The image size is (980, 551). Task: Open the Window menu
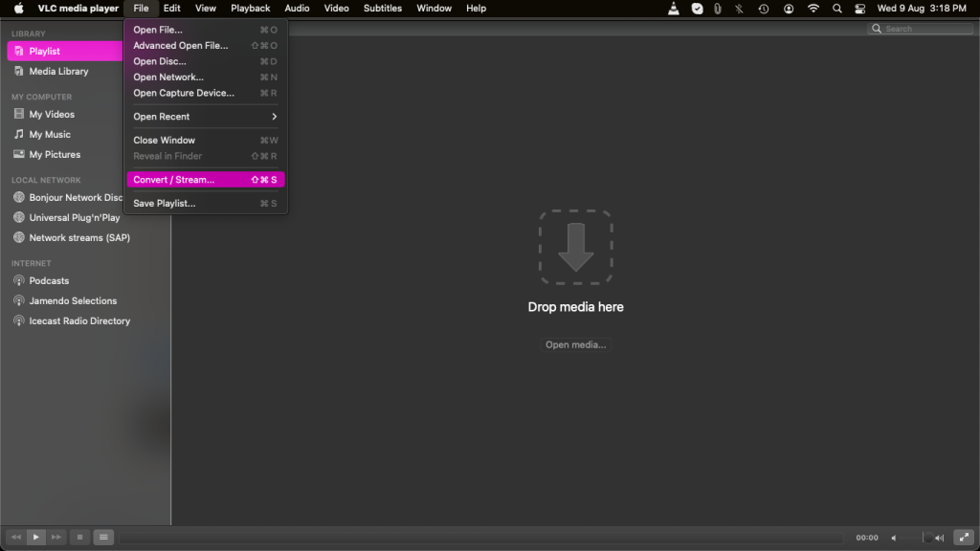point(434,8)
